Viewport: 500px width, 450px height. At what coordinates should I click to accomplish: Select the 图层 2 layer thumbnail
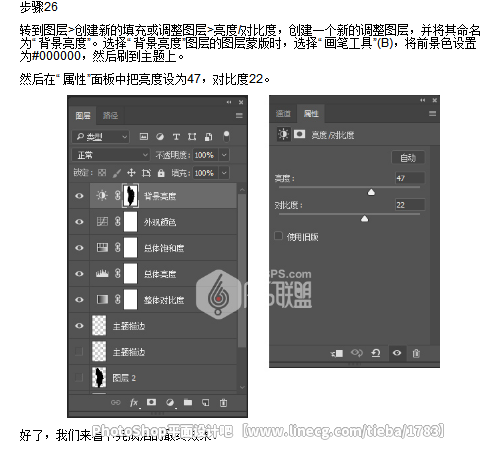click(99, 377)
